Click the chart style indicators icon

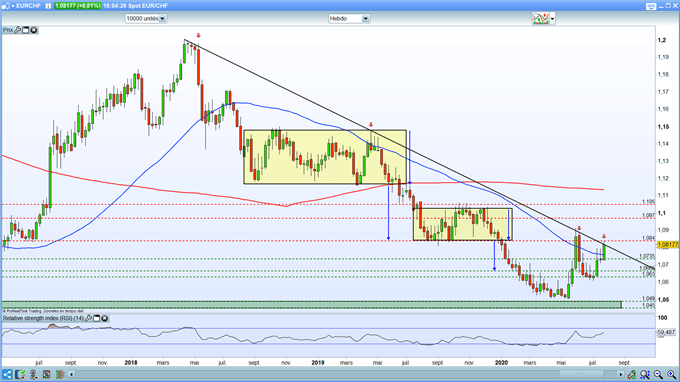click(x=541, y=19)
